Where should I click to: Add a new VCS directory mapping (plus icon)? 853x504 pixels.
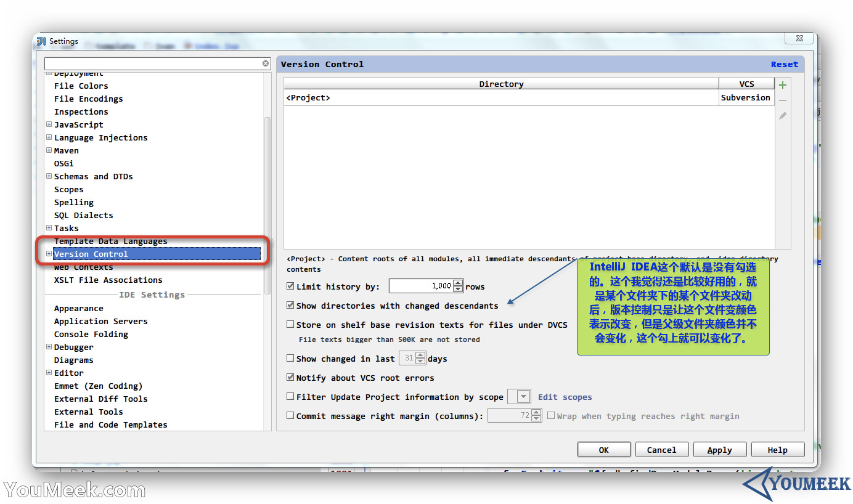783,85
